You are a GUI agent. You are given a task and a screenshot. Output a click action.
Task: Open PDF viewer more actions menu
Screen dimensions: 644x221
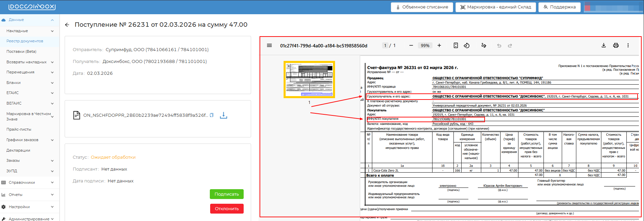point(628,45)
